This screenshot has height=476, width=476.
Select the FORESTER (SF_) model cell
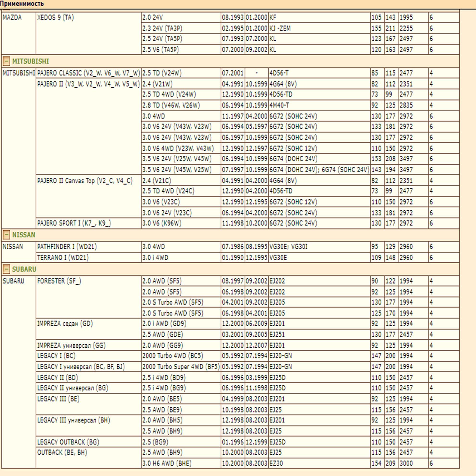59,281
